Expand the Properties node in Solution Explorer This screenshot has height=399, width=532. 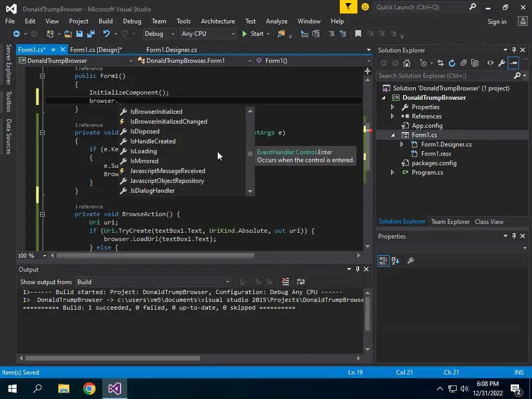coord(393,107)
